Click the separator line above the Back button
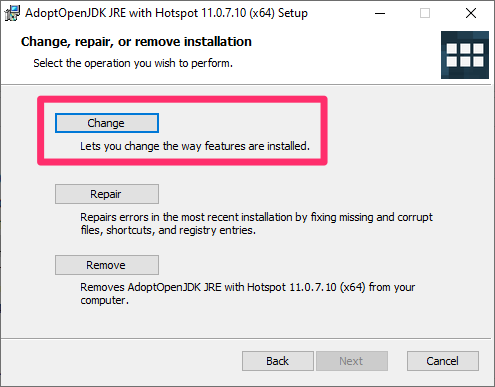 tap(246, 339)
